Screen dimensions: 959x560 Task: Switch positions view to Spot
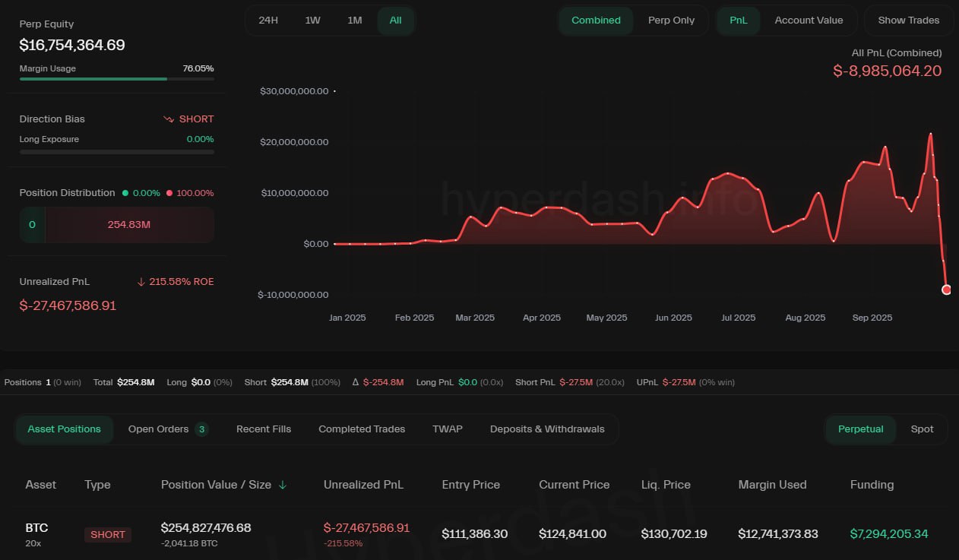(x=922, y=429)
